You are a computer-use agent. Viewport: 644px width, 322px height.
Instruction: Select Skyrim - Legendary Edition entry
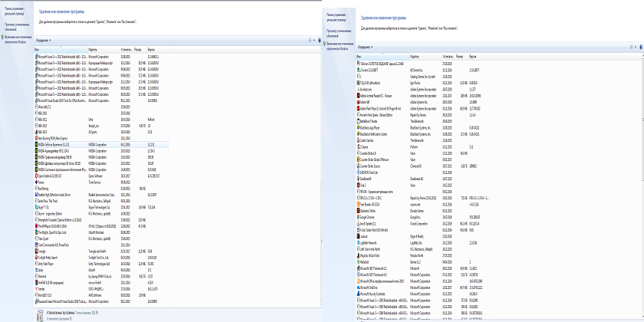point(101,214)
